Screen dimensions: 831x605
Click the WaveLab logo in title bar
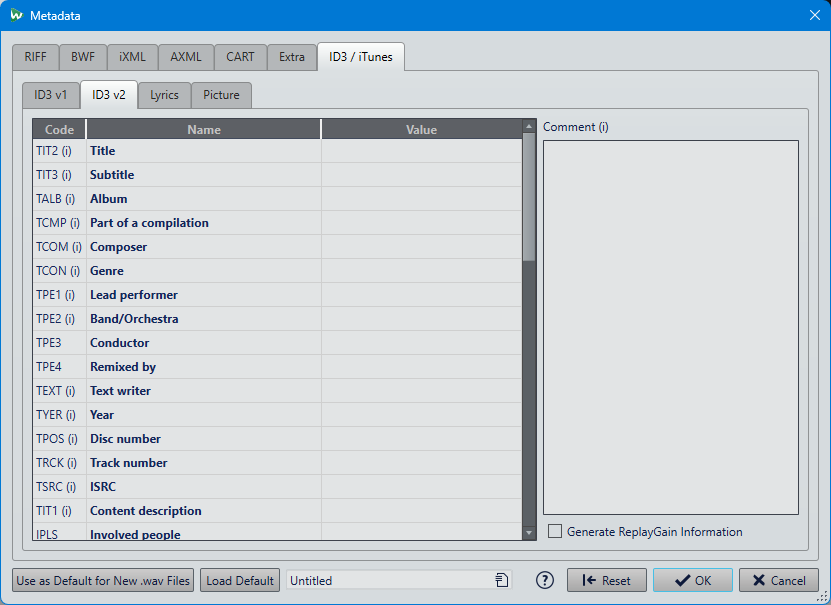tap(16, 15)
